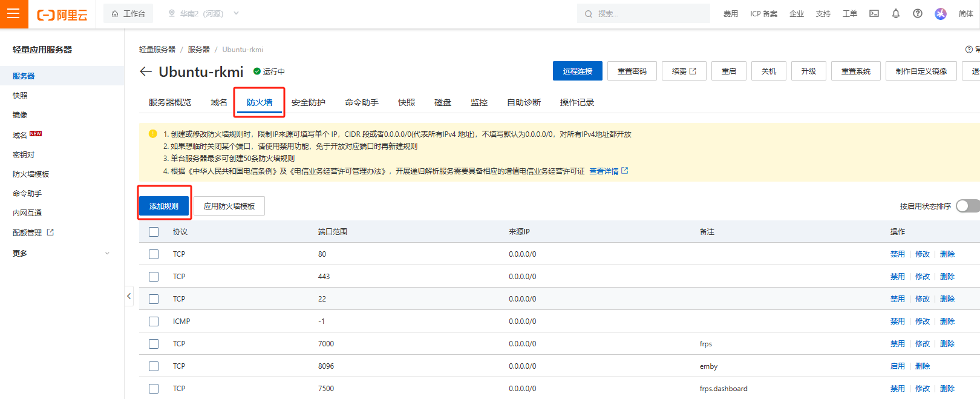Switch to the 安全防护 tab
980x399 pixels.
(x=308, y=102)
